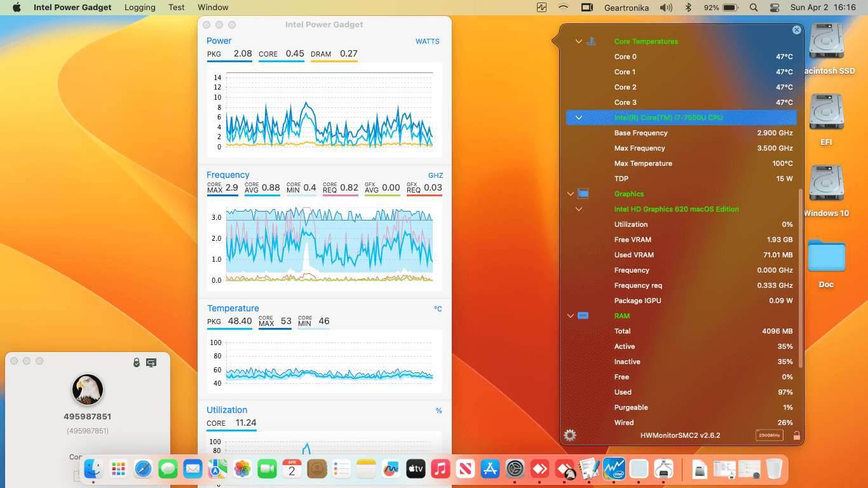The width and height of the screenshot is (868, 488).
Task: Open FaceTime from the Dock
Action: (x=267, y=469)
